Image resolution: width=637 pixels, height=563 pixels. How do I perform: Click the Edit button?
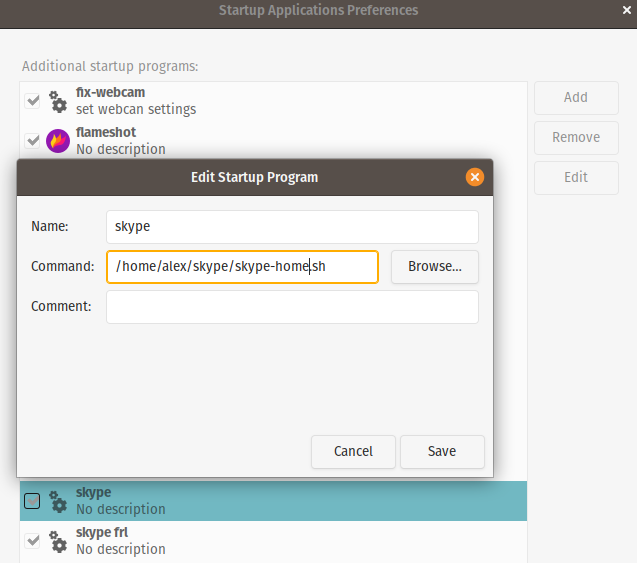576,178
